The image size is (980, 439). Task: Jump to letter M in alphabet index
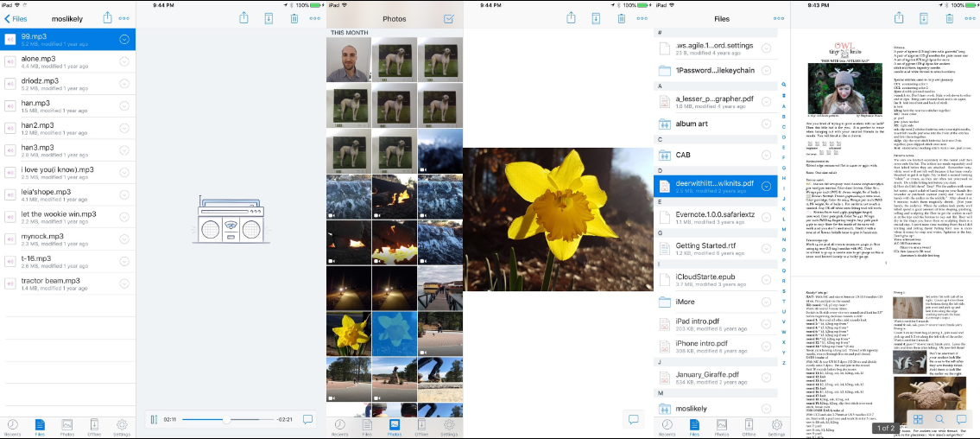784,230
